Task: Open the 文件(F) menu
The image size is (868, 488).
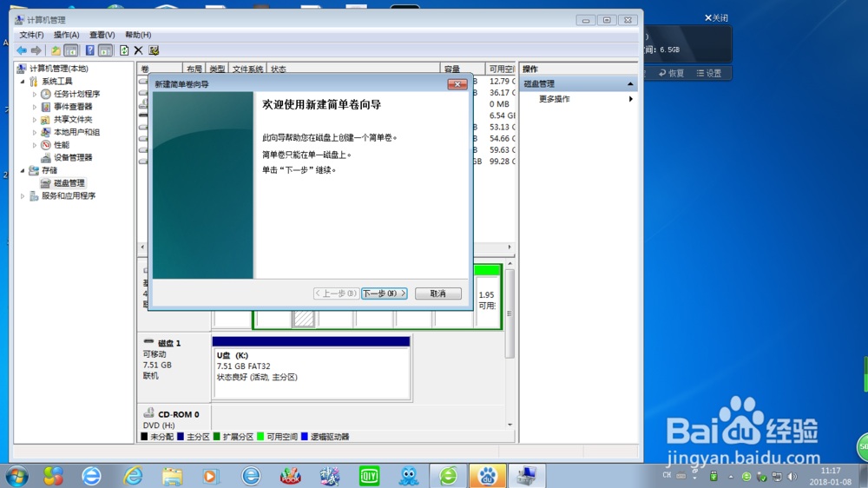Action: [31, 35]
